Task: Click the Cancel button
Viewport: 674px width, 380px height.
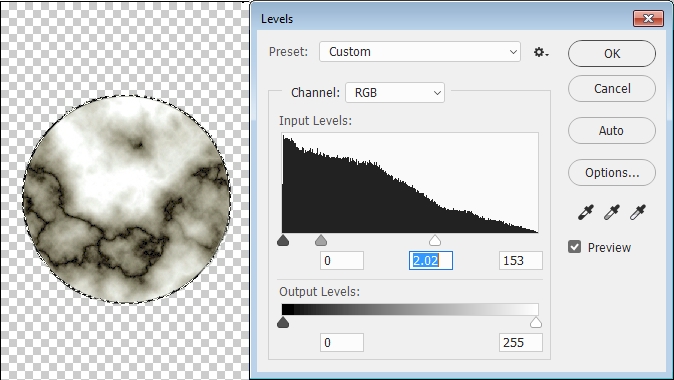Action: 612,89
